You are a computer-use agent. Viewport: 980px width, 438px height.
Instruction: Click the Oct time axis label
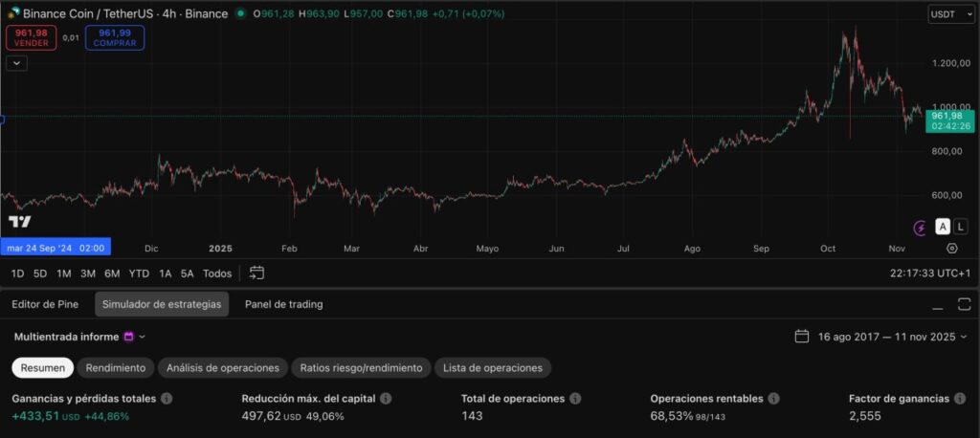click(828, 248)
